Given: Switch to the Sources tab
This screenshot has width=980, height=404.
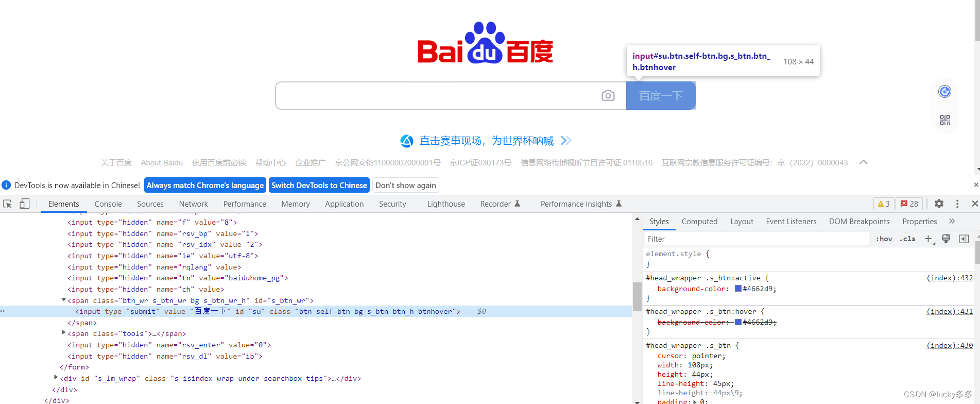Looking at the screenshot, I should 150,204.
